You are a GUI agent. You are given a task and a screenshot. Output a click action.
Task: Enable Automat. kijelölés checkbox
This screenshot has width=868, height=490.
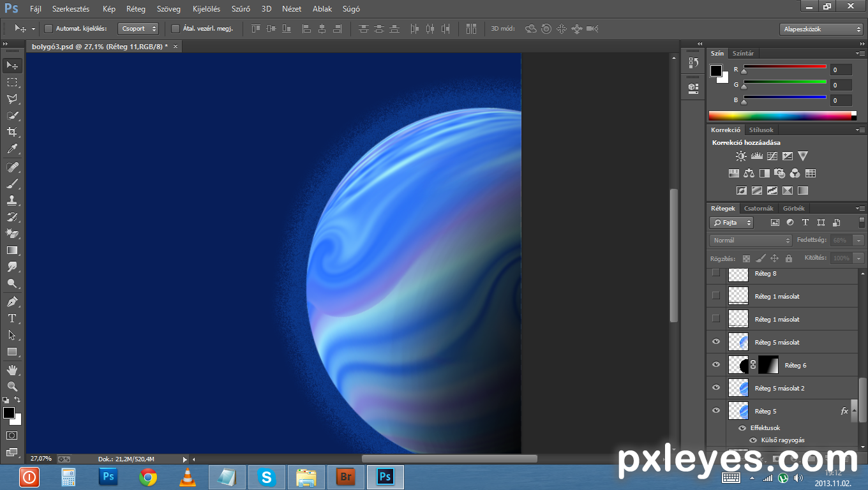pos(49,29)
